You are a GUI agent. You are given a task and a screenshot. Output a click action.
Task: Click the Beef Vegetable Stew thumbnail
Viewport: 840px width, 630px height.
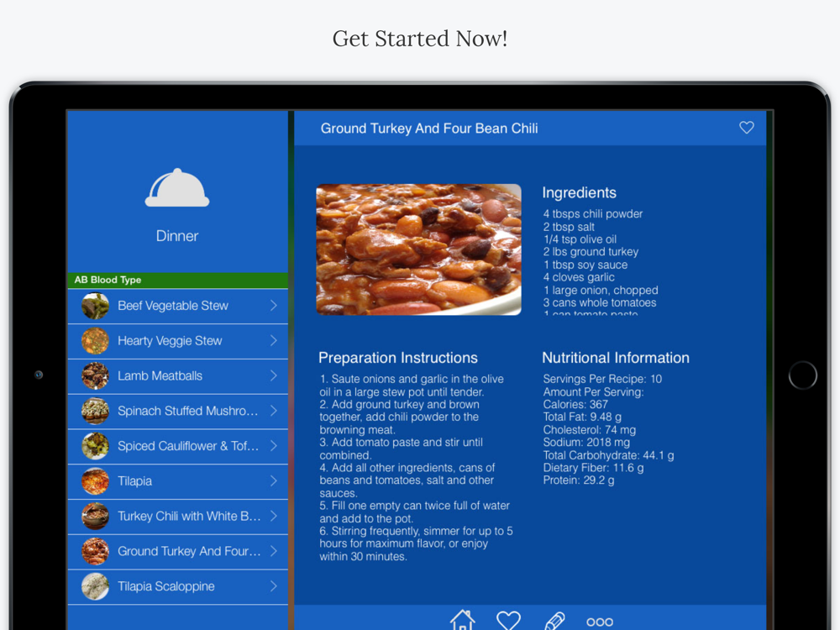(x=95, y=306)
